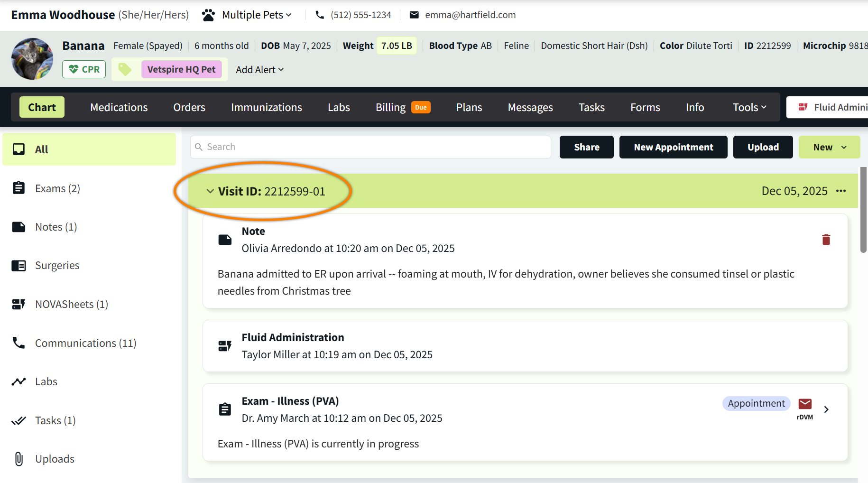Screen dimensions: 868x483
Task: Filter chart by Notes (1)
Action: 56,227
